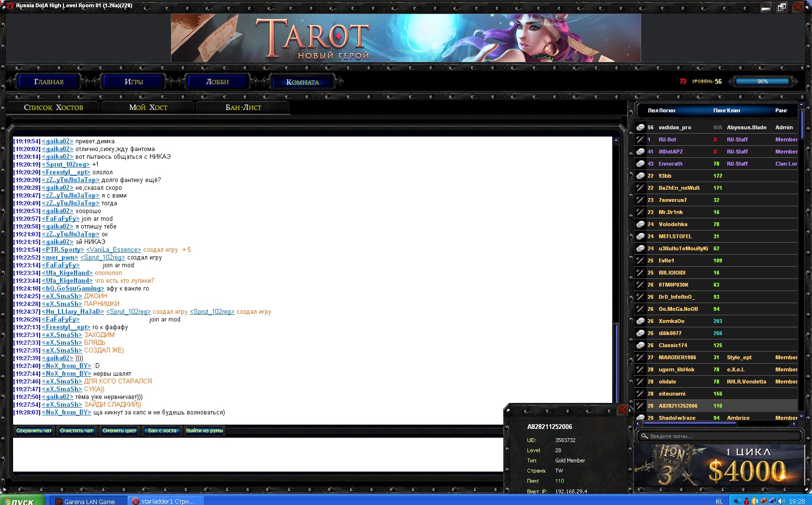The width and height of the screenshot is (812, 505).
Task: Click the chat bubble icon beside 93bb
Action: (x=640, y=176)
